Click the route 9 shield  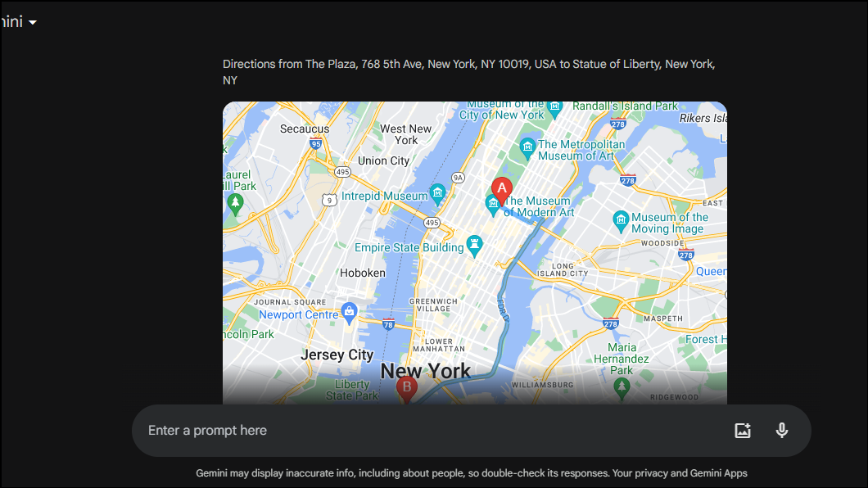[x=329, y=200]
